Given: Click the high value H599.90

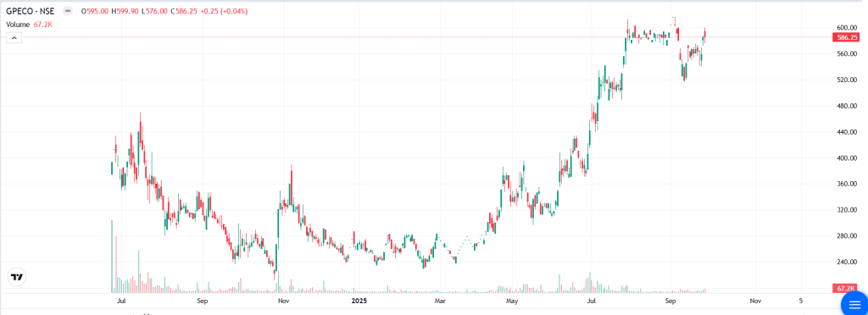Looking at the screenshot, I should pos(125,11).
